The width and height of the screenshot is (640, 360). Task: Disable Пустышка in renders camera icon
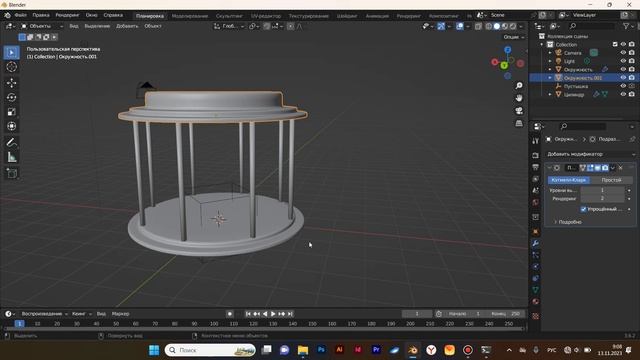631,86
